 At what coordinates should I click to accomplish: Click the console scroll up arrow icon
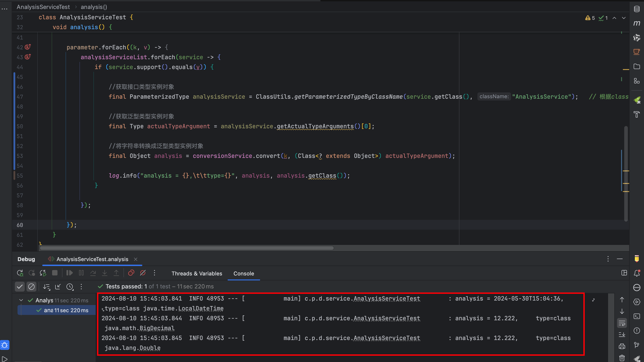[x=622, y=299]
